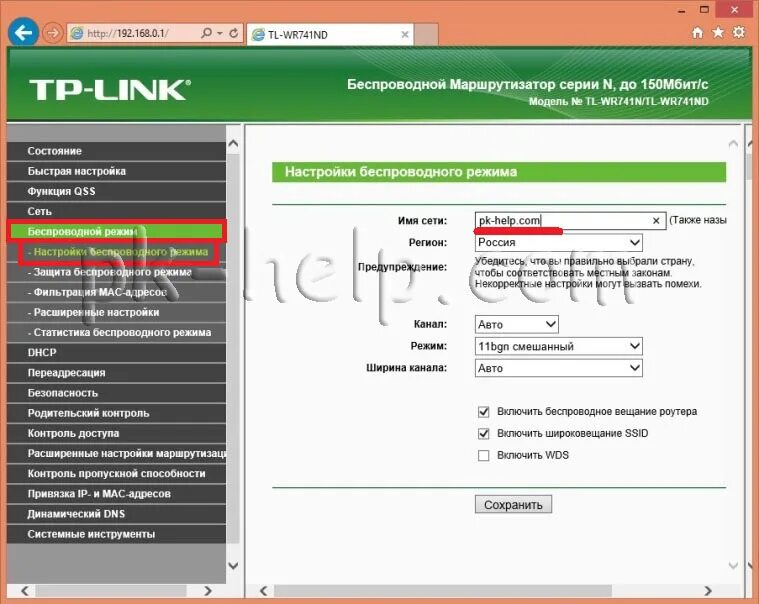Open the Регион dropdown showing Россия
This screenshot has width=759, height=604.
(x=559, y=242)
